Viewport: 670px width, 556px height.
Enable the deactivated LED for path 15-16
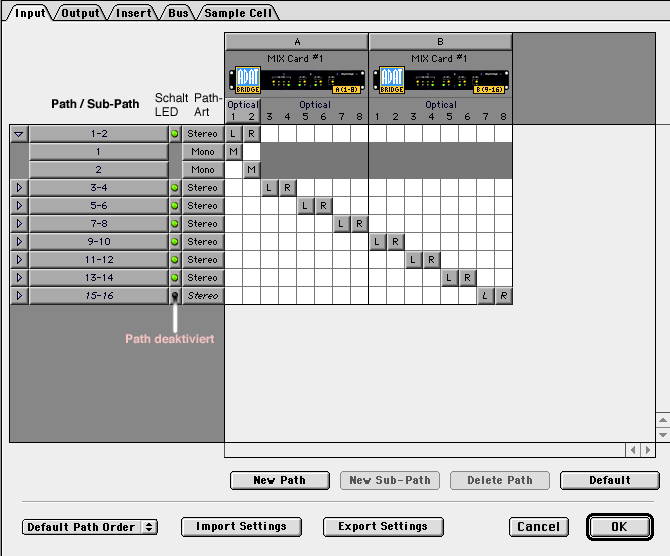tap(175, 295)
